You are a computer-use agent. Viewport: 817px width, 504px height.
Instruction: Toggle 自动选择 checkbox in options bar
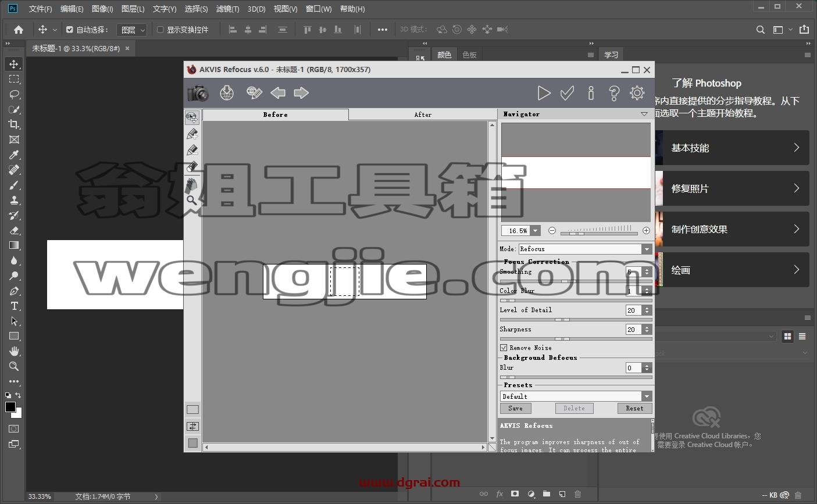tap(70, 30)
